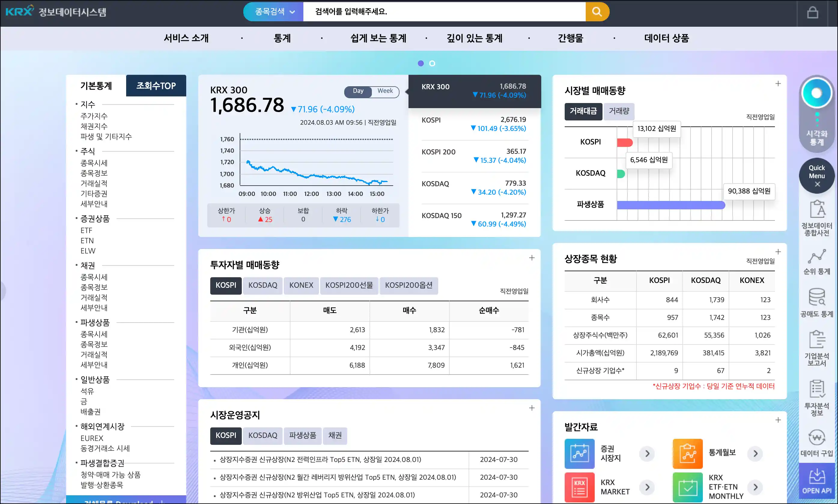Click into the search input field
838x504 pixels.
click(444, 11)
